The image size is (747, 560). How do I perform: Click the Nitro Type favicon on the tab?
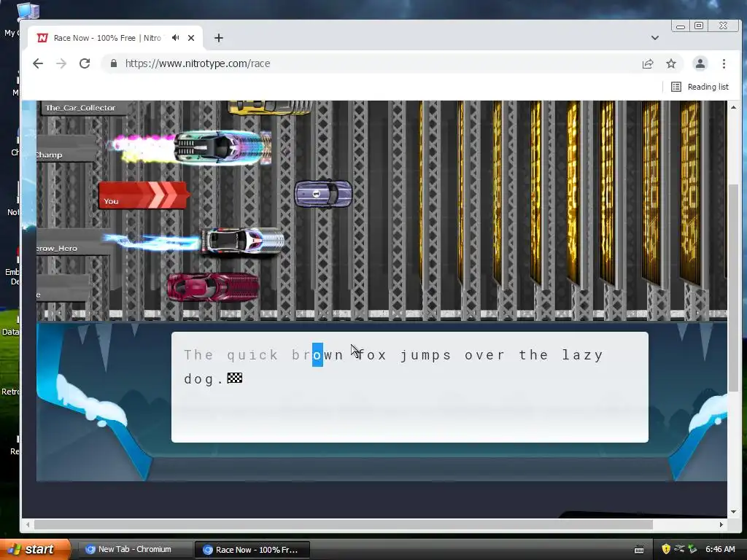click(x=42, y=38)
